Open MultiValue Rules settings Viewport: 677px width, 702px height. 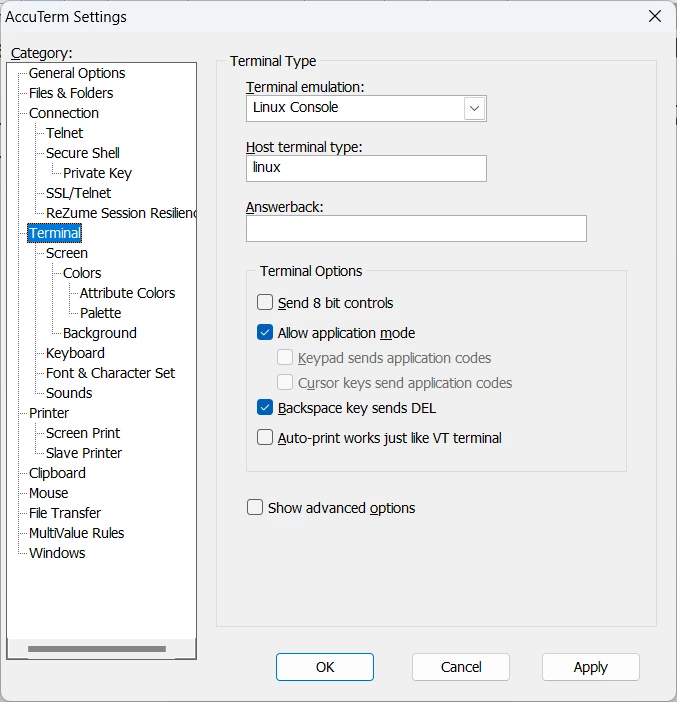click(x=77, y=533)
